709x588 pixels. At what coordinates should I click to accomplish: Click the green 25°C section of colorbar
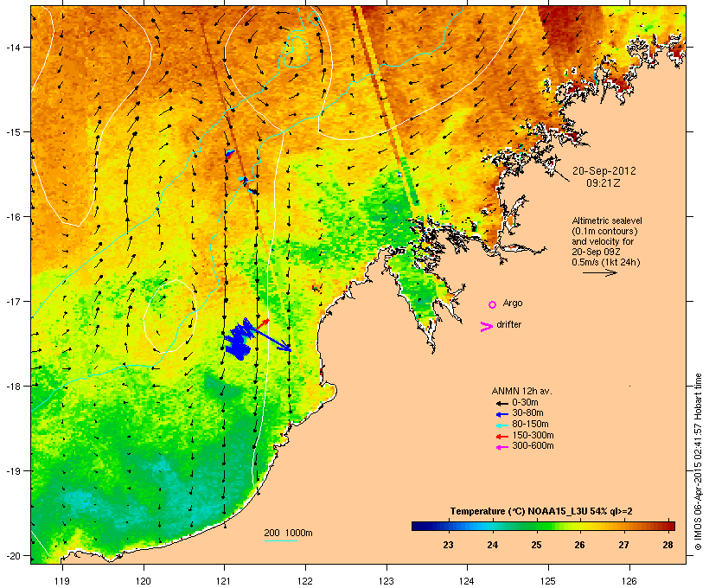coord(536,526)
